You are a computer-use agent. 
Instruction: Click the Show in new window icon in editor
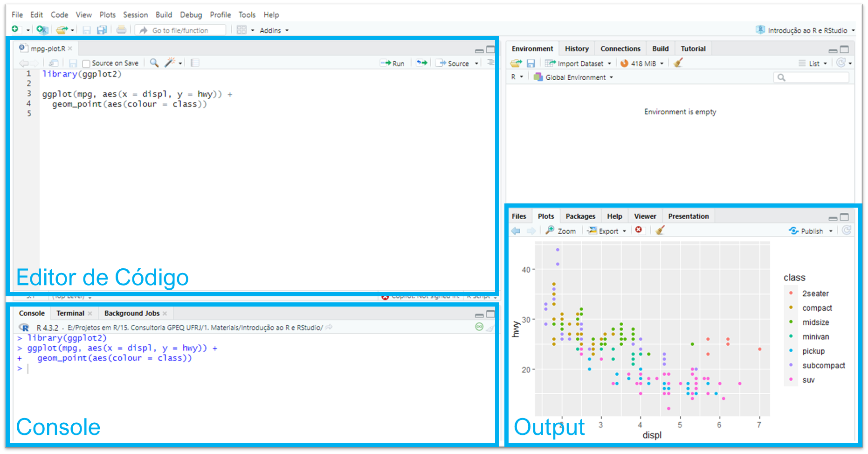click(54, 63)
